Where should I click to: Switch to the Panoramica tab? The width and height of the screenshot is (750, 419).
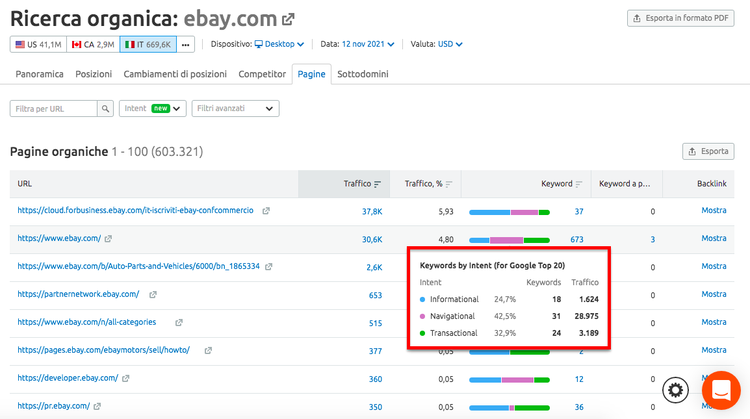[x=39, y=74]
